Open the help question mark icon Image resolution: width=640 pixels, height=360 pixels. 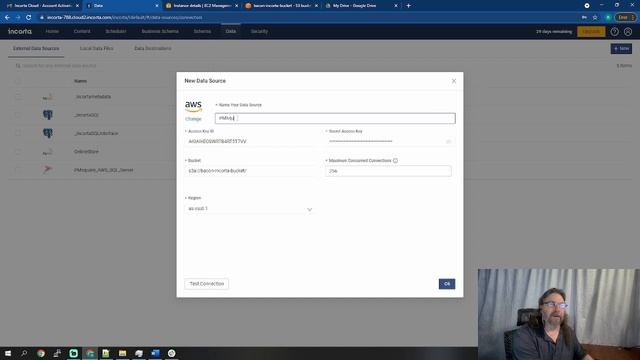point(614,31)
